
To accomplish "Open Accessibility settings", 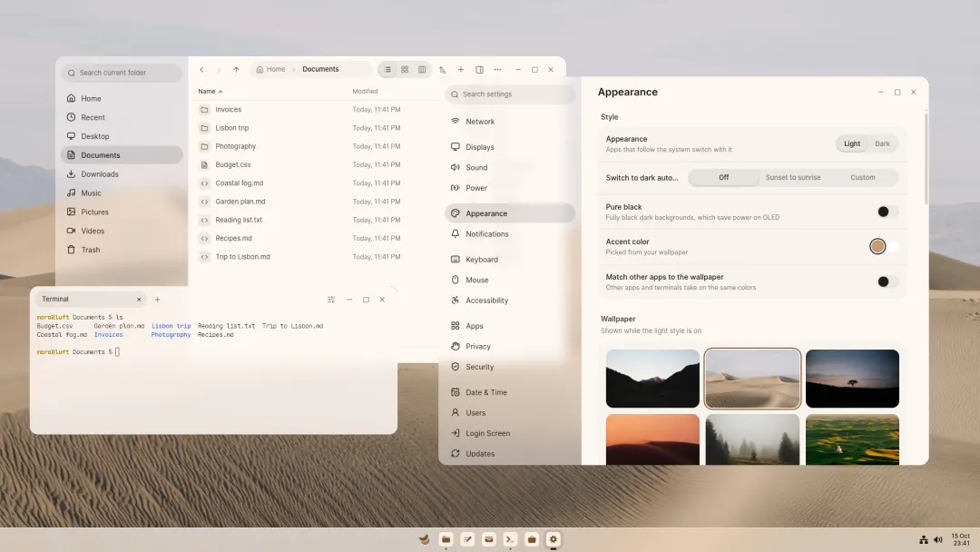I will tap(509, 301).
